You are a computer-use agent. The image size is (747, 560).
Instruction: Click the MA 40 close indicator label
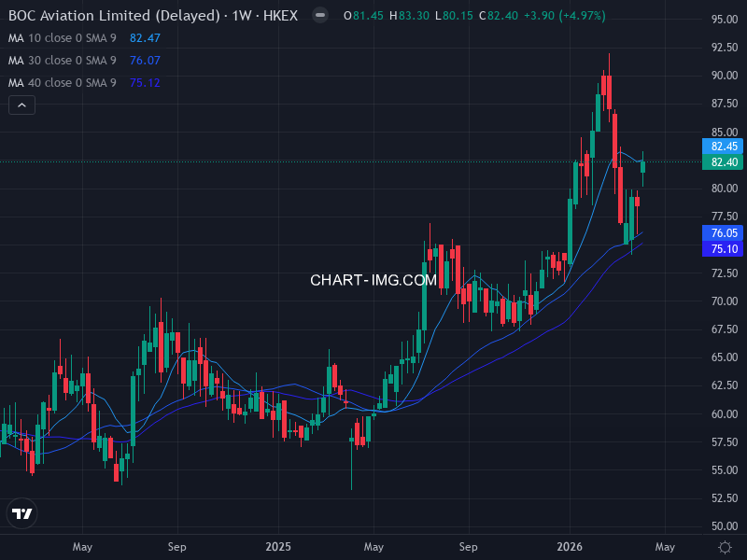[x=63, y=83]
